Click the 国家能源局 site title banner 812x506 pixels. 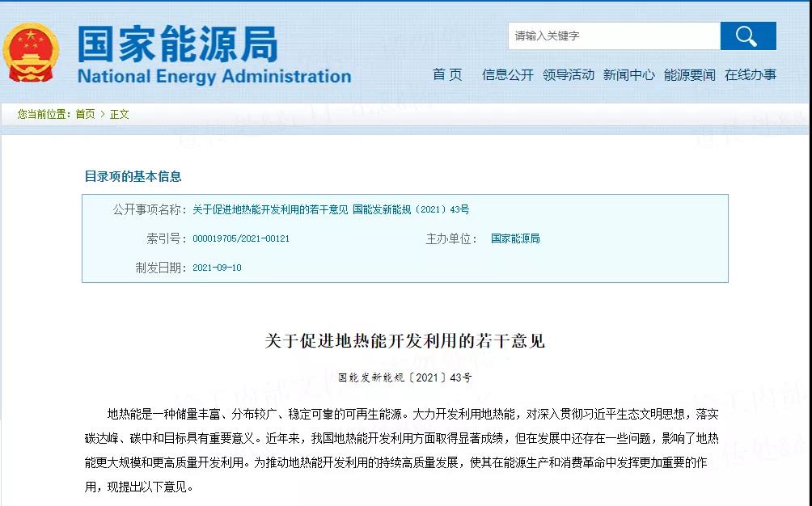pos(177,44)
